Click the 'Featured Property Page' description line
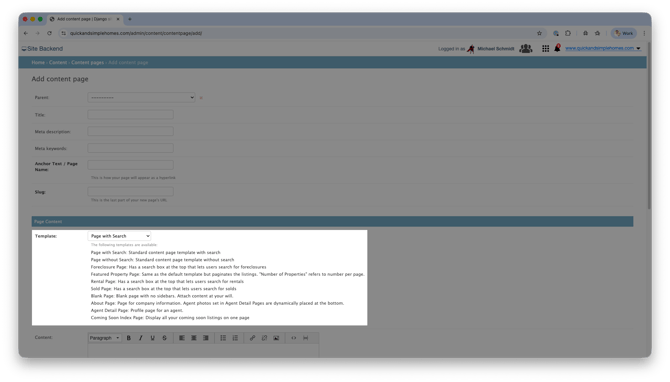670x382 pixels. (227, 274)
